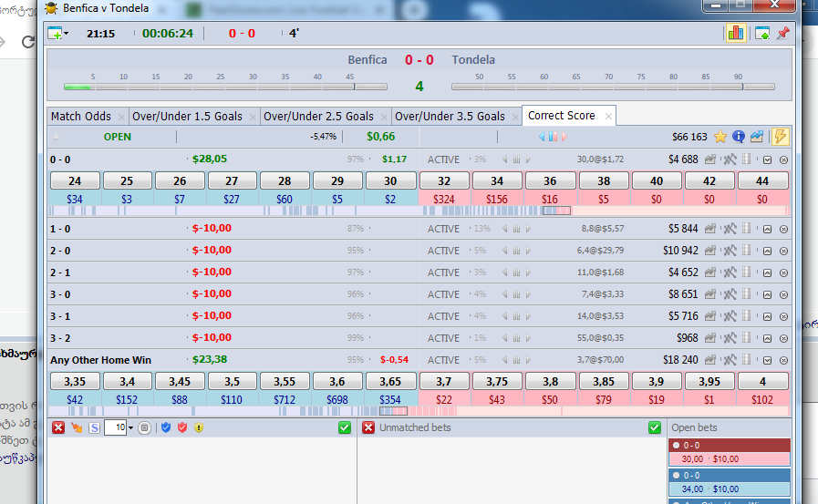Click the round stop button in bet toolbar
Viewport: 818px width, 504px height.
(x=144, y=428)
